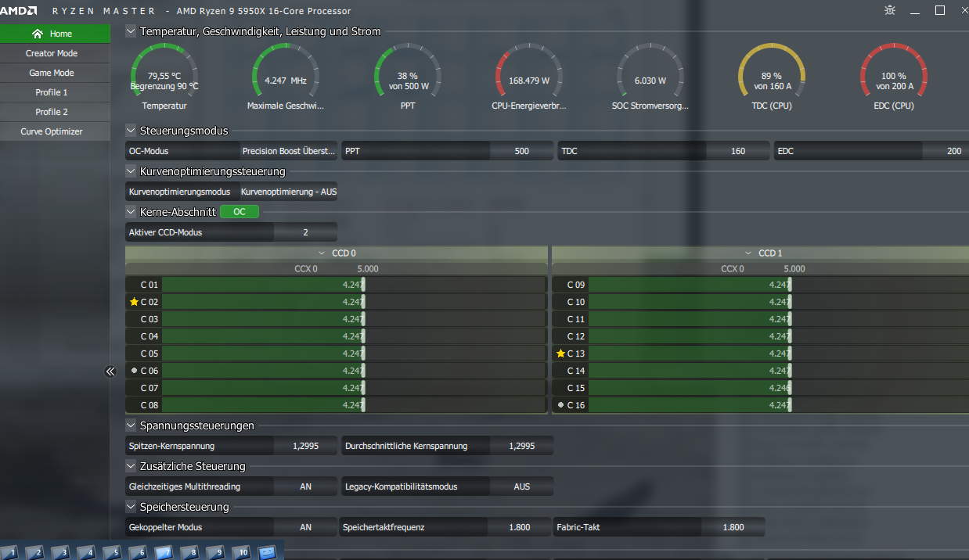Switch to Creator Mode
The image size is (969, 560).
55,53
